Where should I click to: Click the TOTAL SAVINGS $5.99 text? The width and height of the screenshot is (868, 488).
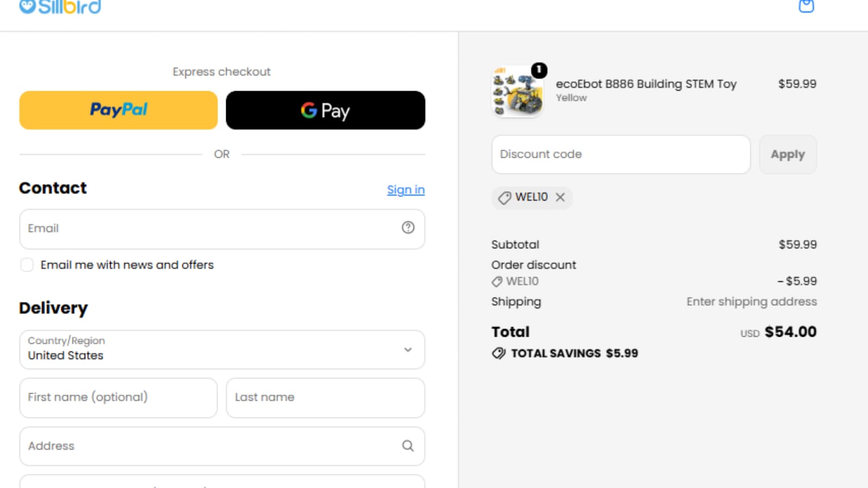coord(575,354)
